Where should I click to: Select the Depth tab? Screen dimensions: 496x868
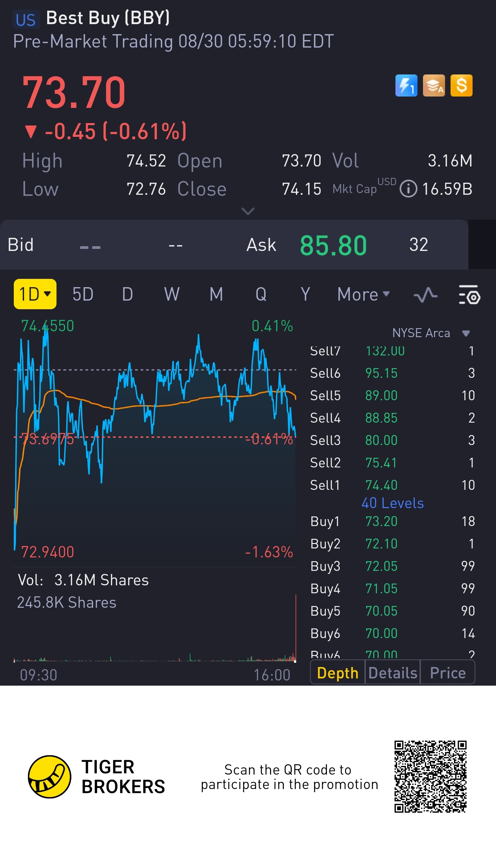coord(338,673)
